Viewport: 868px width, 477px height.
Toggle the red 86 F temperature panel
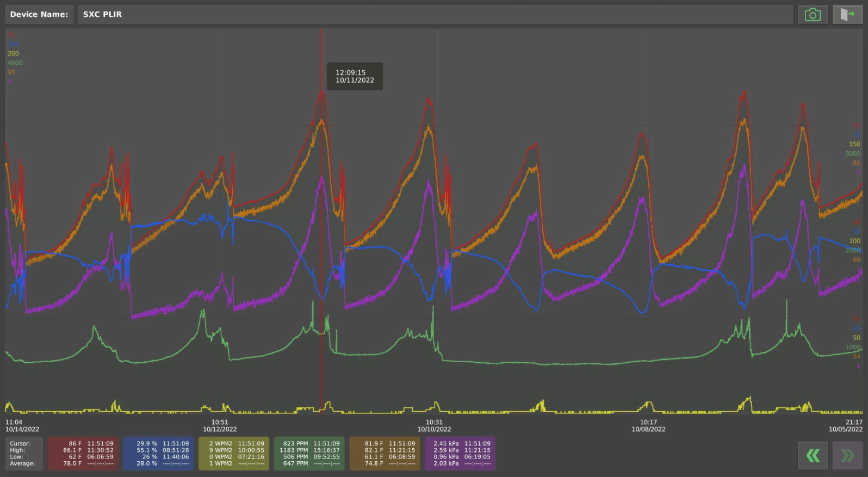point(83,454)
